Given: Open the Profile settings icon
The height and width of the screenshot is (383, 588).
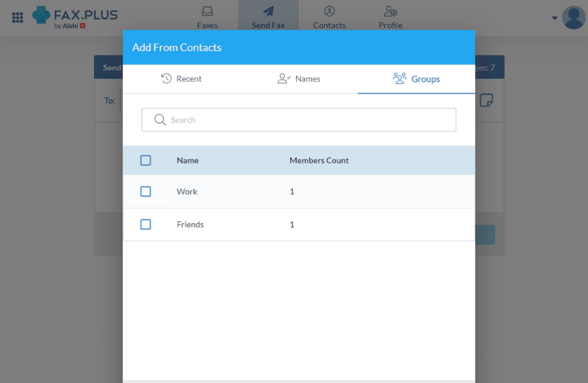Looking at the screenshot, I should (x=390, y=11).
